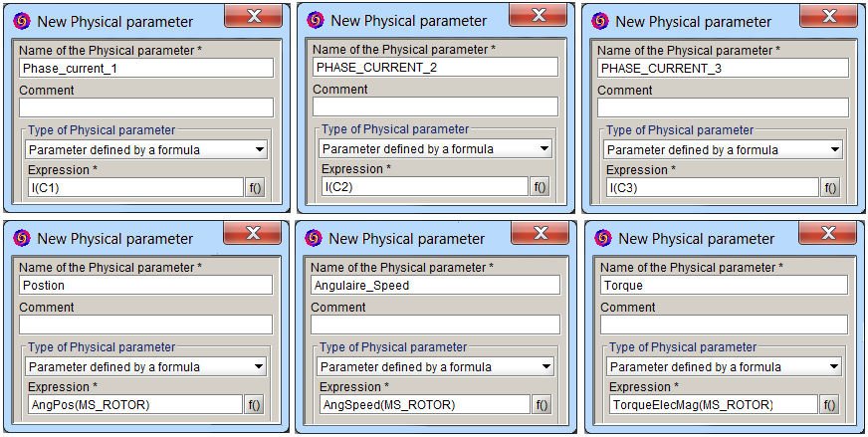Image resolution: width=868 pixels, height=437 pixels.
Task: Click Comment field in PHASE_CURRENT_2 dialog
Action: pos(435,107)
